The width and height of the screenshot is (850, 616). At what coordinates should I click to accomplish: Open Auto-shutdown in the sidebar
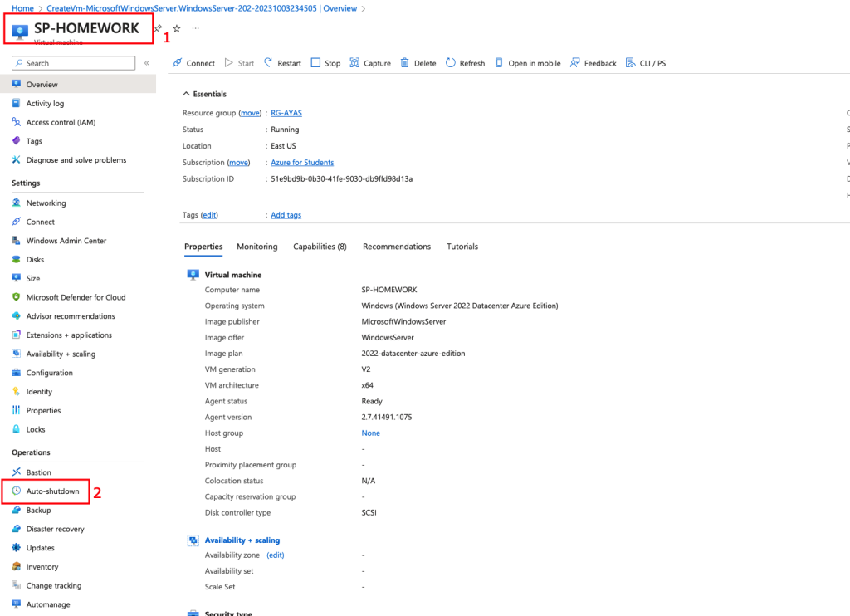coord(52,491)
